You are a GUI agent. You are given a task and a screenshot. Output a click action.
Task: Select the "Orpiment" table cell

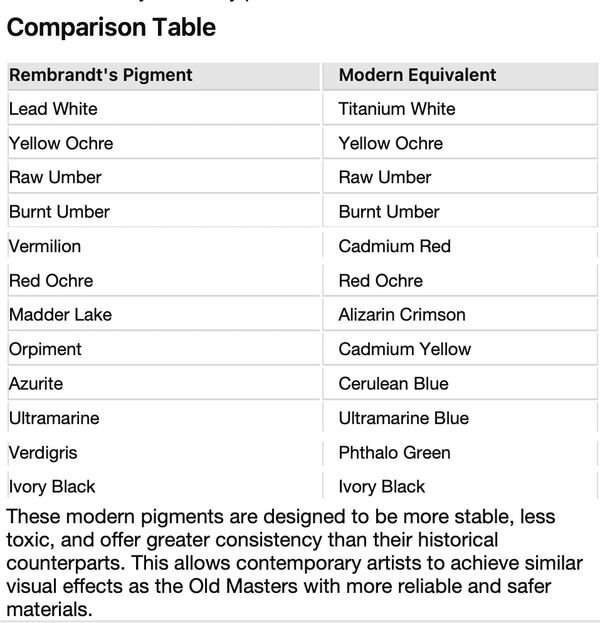pos(46,349)
